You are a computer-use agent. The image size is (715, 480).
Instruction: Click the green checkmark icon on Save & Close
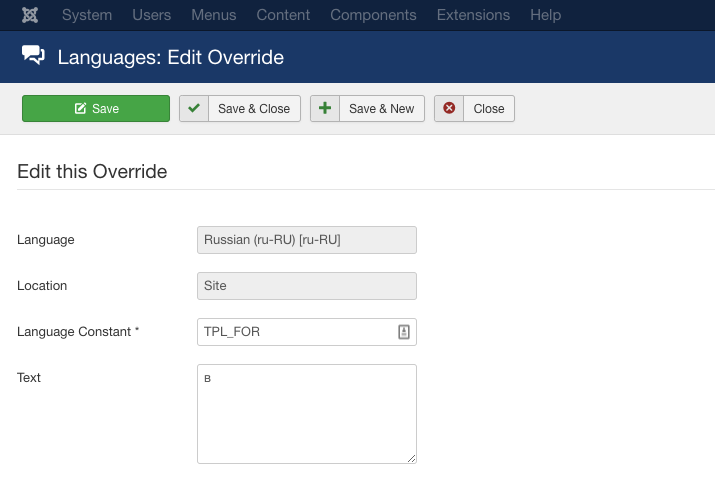coord(194,108)
